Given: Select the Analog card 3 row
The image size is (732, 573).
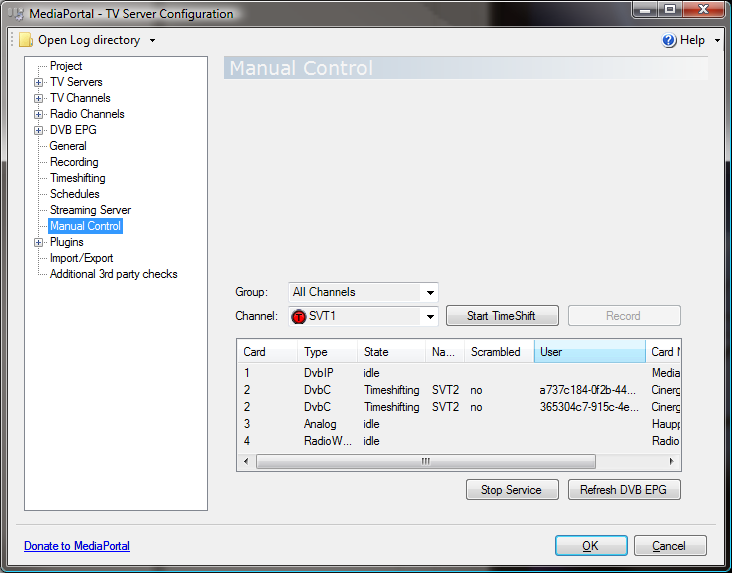Looking at the screenshot, I should (x=320, y=424).
